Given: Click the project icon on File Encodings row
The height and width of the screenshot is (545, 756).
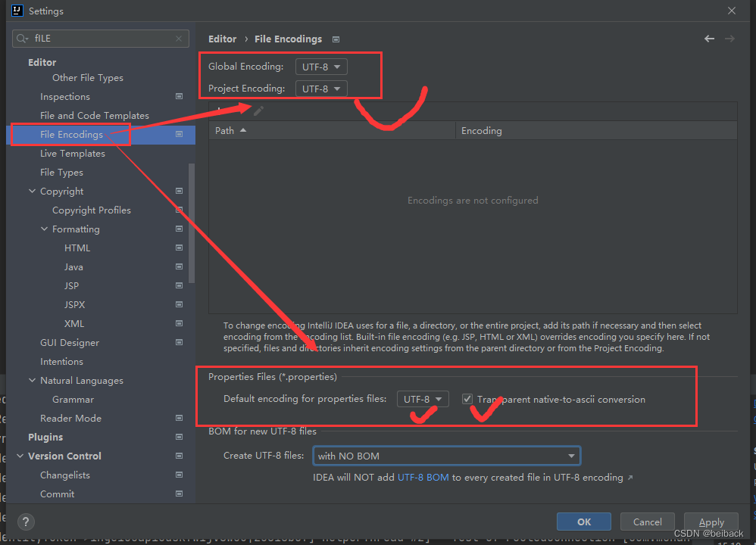Looking at the screenshot, I should [x=179, y=135].
